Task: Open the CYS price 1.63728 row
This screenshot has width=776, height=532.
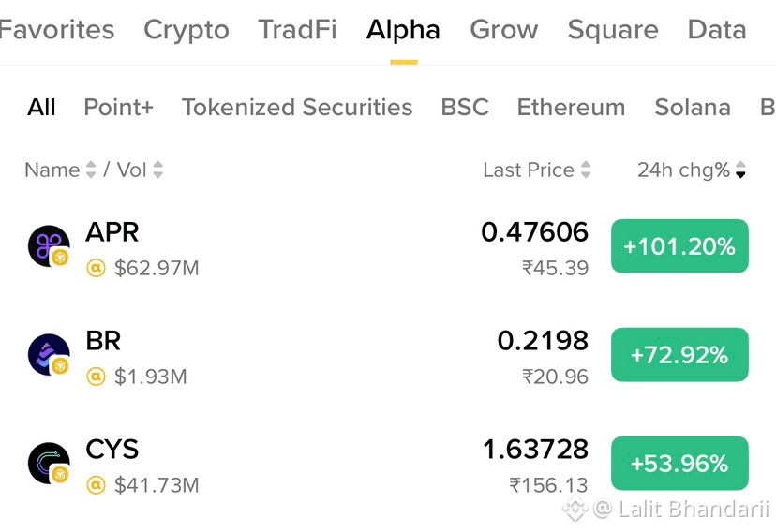Action: tap(388, 464)
